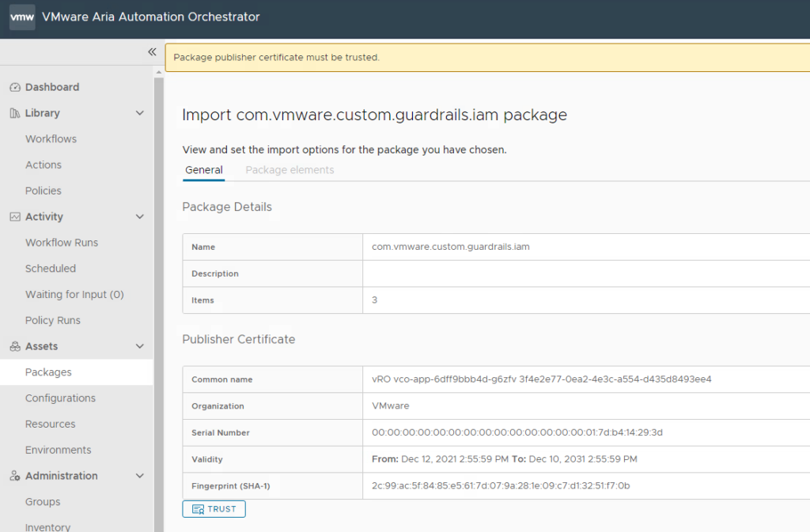Image resolution: width=810 pixels, height=532 pixels.
Task: Open Workflows in the sidebar
Action: click(x=51, y=139)
